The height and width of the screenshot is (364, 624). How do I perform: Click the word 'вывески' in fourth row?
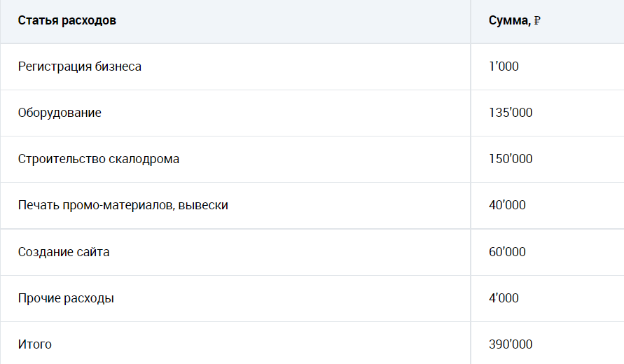(203, 205)
